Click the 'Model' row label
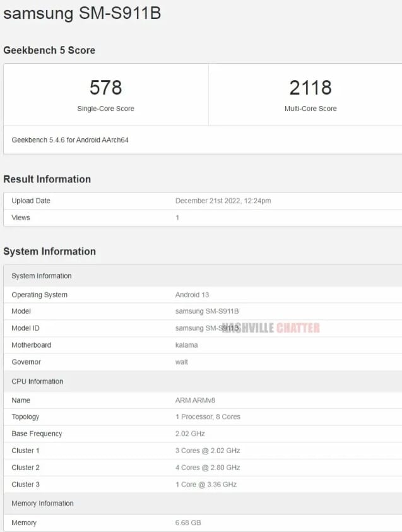 [x=21, y=311]
